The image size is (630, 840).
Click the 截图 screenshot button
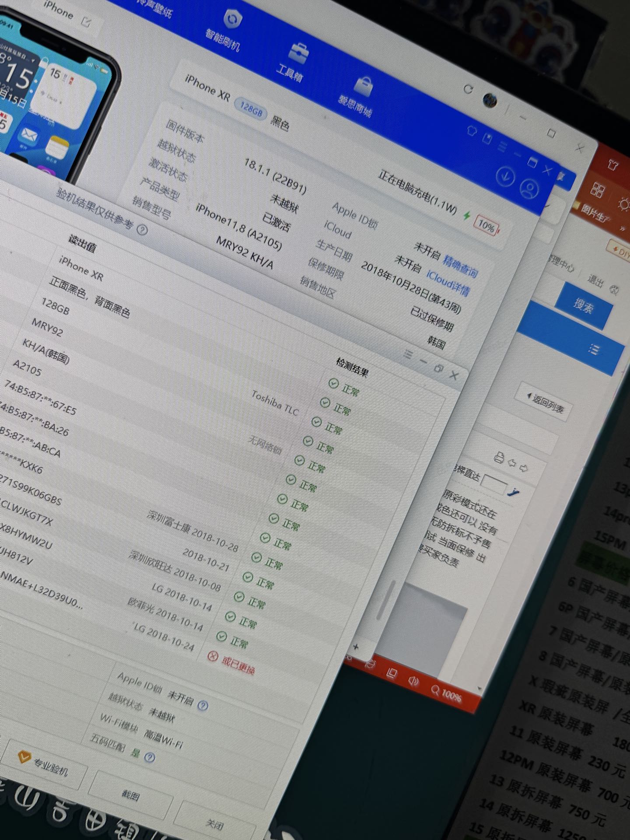click(x=131, y=794)
